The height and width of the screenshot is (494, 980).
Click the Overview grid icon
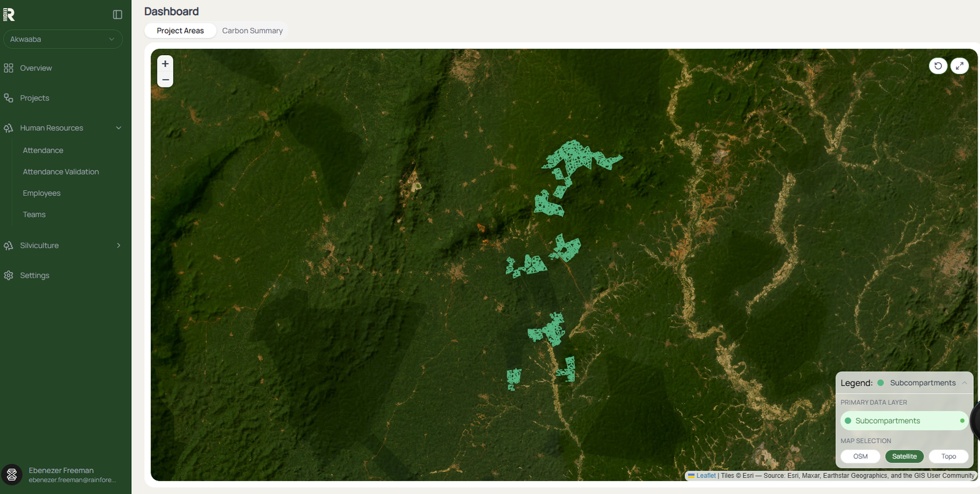click(9, 68)
